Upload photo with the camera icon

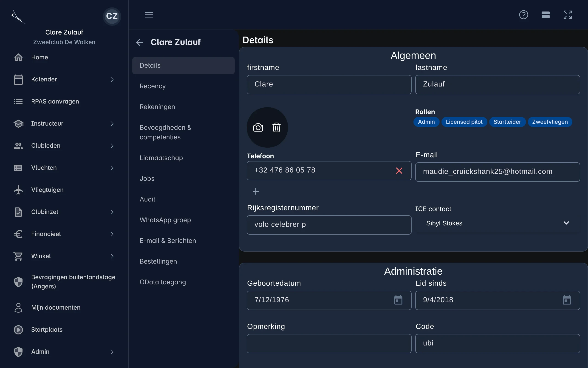pos(258,127)
